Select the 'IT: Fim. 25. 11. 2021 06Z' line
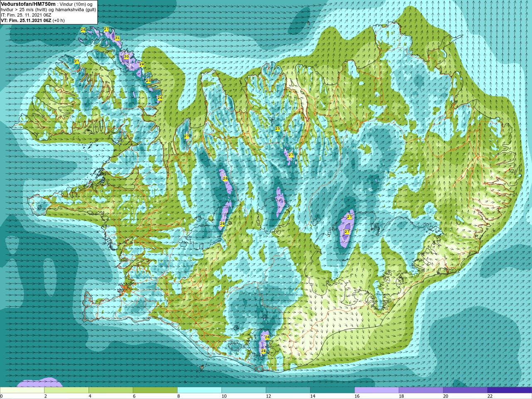The height and width of the screenshot is (399, 532). [x=26, y=15]
